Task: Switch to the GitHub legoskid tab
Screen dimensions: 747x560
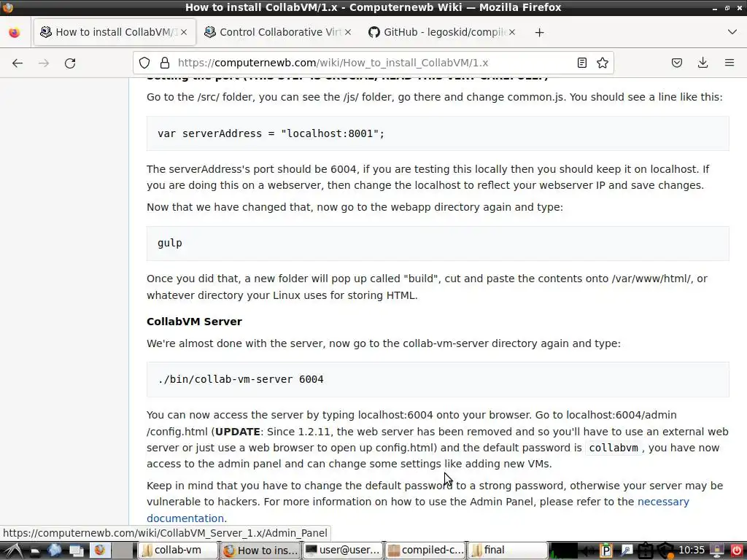Action: coord(442,32)
